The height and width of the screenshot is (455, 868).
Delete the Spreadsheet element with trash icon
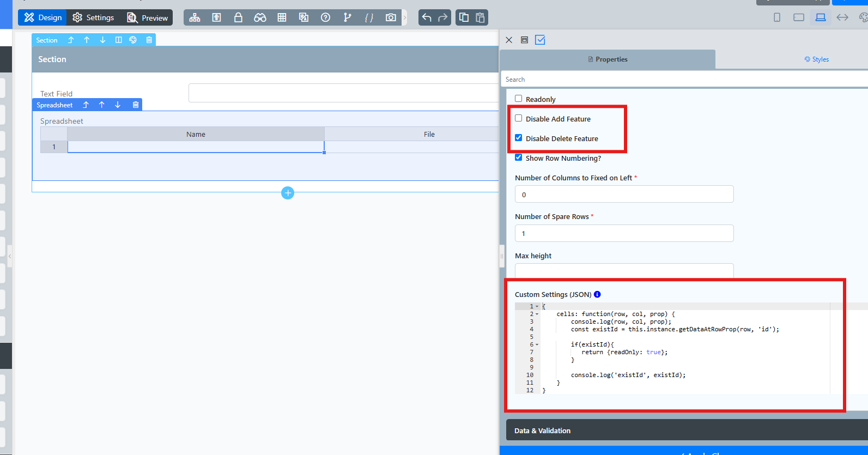point(136,105)
